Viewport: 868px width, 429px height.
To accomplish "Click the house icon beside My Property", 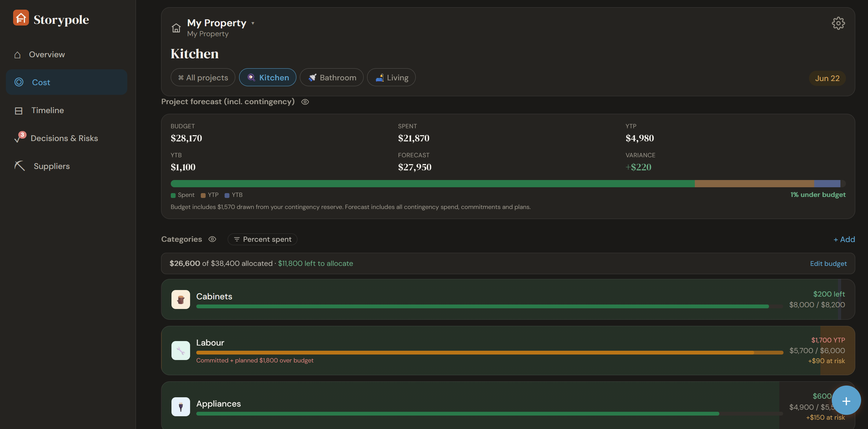I will [176, 28].
